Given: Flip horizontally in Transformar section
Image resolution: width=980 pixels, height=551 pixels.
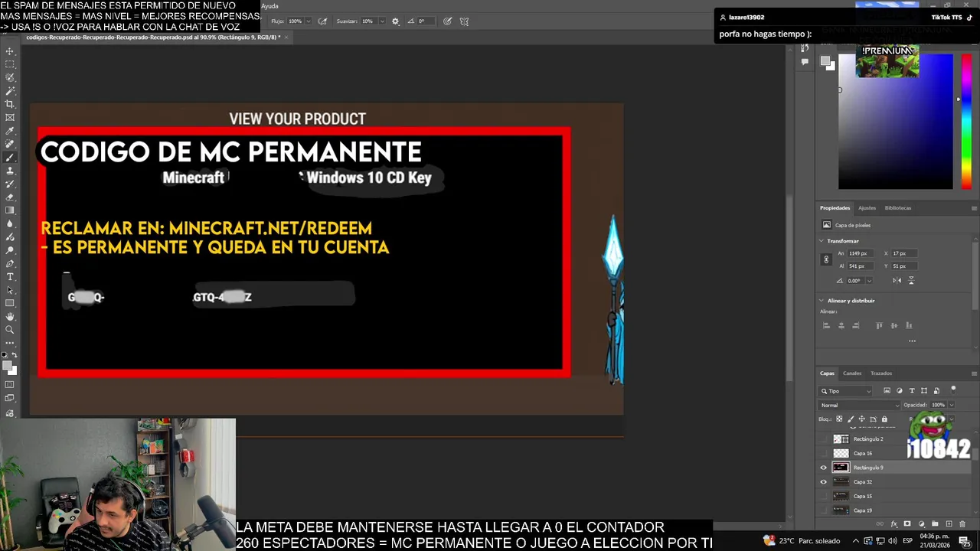Looking at the screenshot, I should pyautogui.click(x=897, y=281).
